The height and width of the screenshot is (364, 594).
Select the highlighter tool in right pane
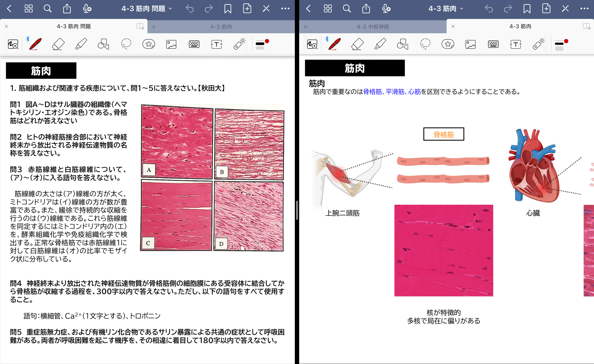tap(380, 44)
